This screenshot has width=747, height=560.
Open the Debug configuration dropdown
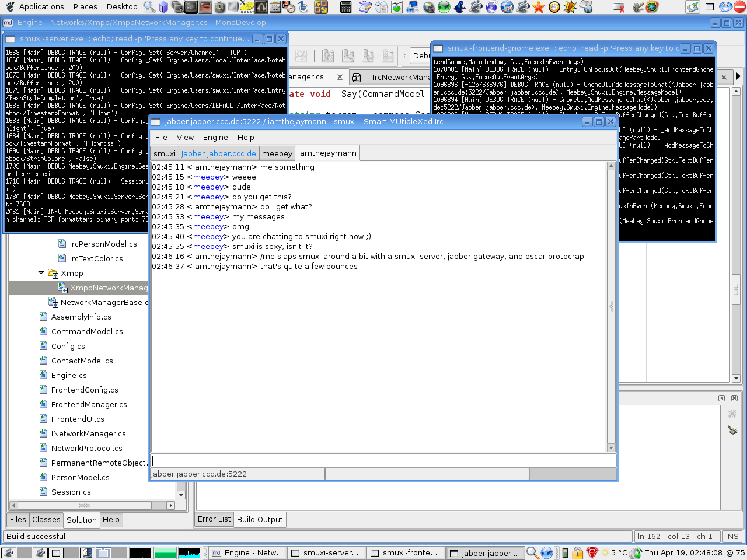click(x=421, y=56)
